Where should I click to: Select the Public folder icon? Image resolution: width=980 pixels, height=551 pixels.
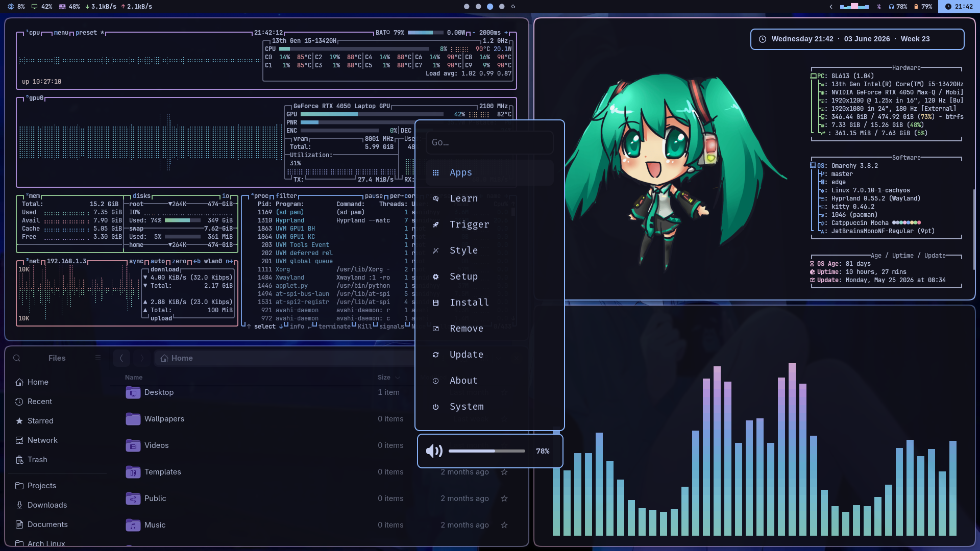click(x=133, y=498)
